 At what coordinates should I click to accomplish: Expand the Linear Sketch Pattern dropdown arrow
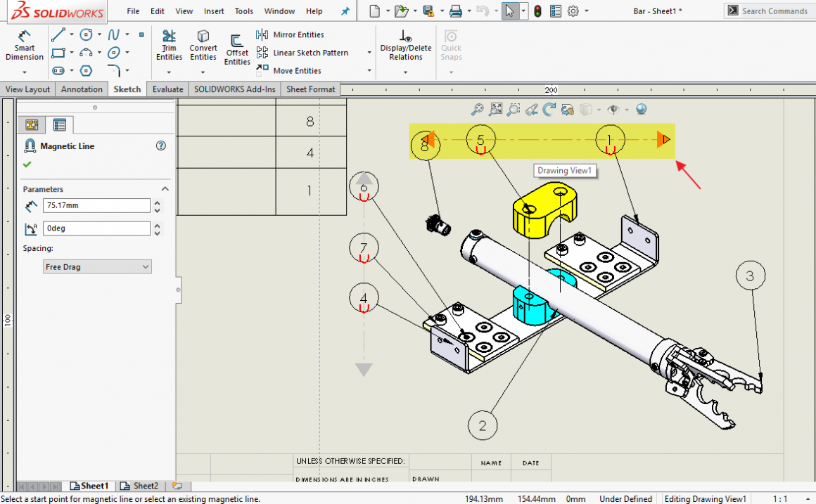[x=369, y=53]
